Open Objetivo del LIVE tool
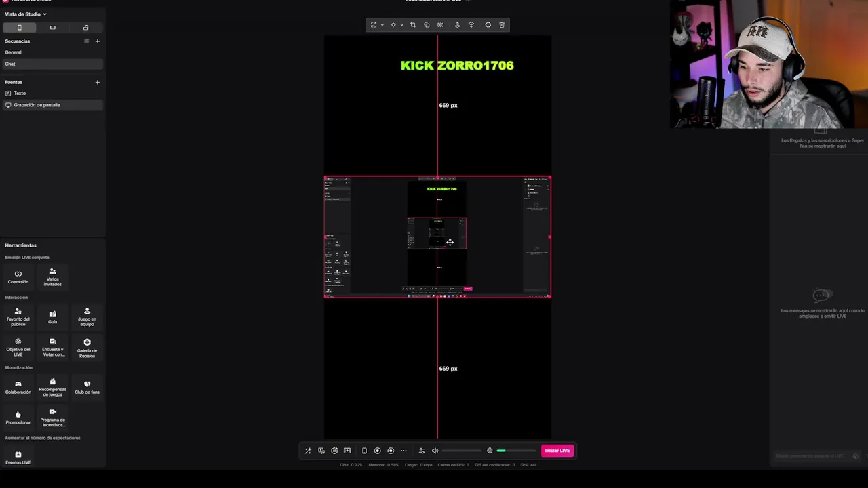Image resolution: width=868 pixels, height=488 pixels. point(18,347)
